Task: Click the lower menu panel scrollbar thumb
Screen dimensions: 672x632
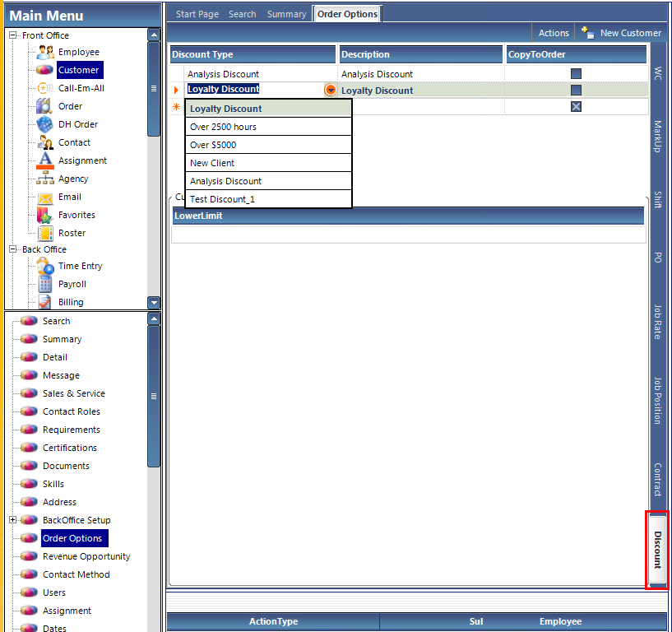Action: pyautogui.click(x=154, y=396)
